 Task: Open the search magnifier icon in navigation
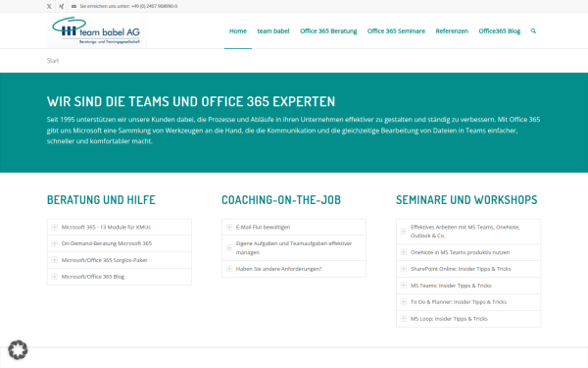533,31
